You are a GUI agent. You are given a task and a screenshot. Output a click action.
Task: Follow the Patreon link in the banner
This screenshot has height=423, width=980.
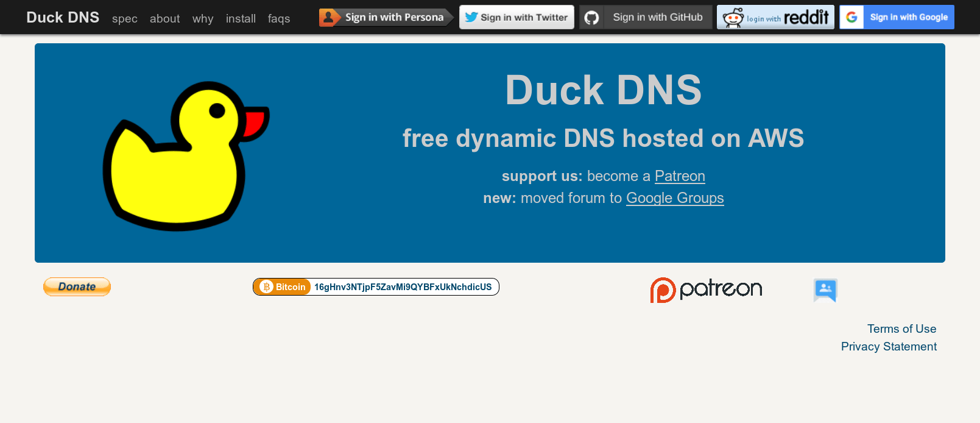pos(680,176)
